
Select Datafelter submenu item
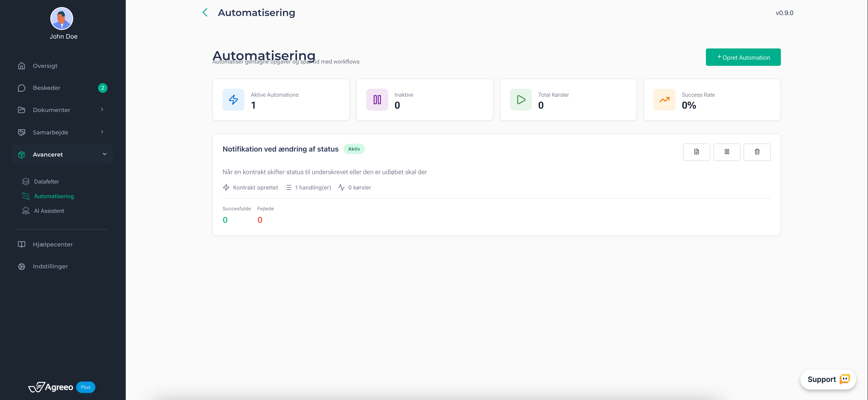46,181
